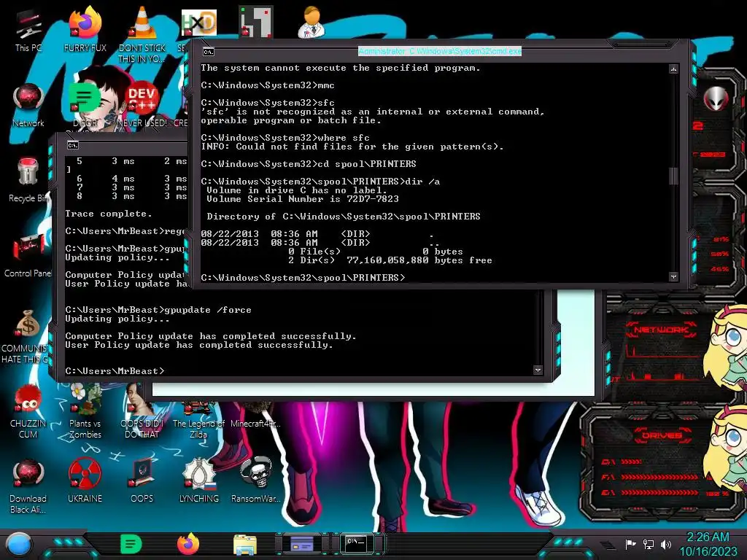Viewport: 747px width, 560px height.
Task: Open the green chat app on the taskbar
Action: coord(131,544)
